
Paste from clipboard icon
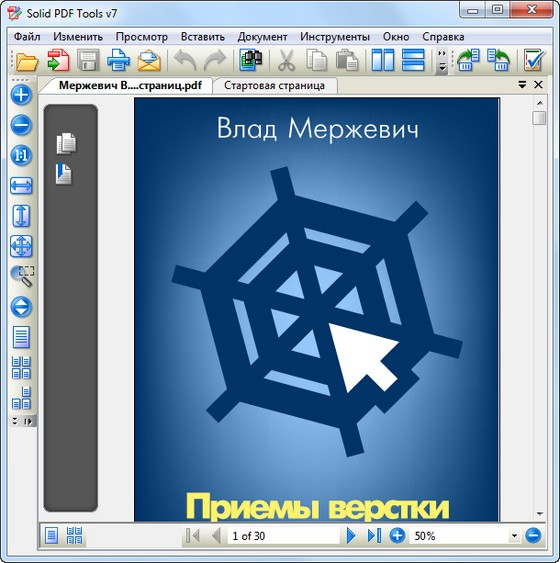[346, 60]
